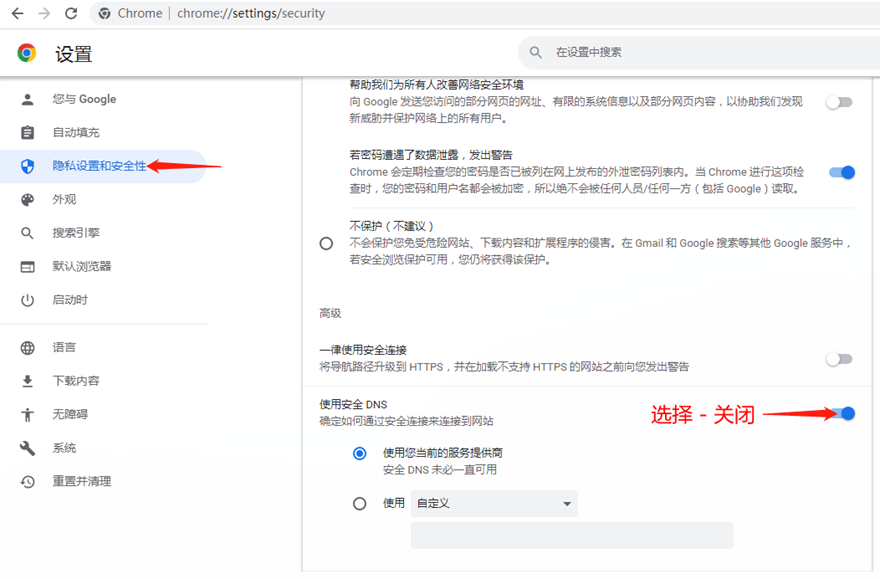
Task: Disable the password breach warning toggle
Action: [841, 172]
